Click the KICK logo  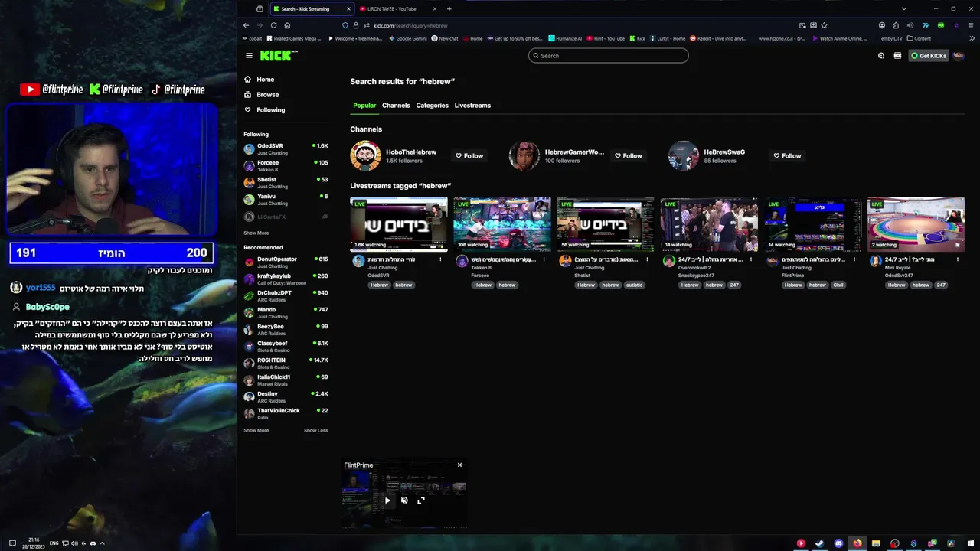279,55
